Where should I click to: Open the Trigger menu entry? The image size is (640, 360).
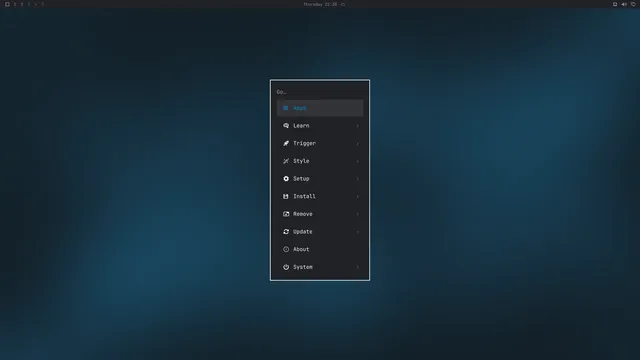coord(320,143)
